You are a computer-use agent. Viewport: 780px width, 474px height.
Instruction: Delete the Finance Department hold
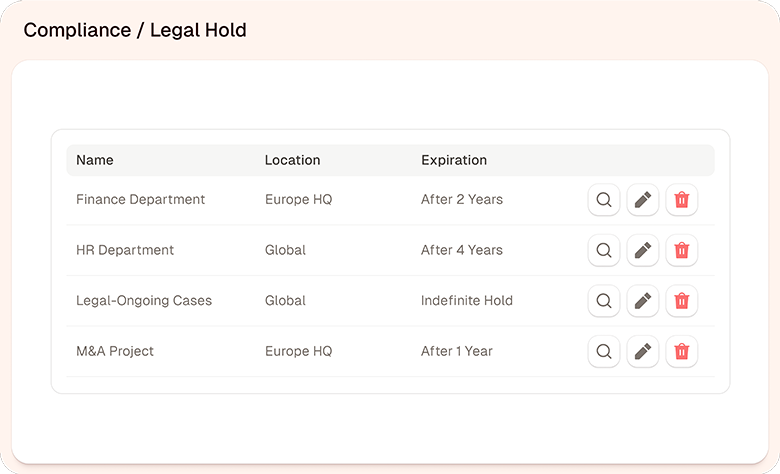(682, 200)
